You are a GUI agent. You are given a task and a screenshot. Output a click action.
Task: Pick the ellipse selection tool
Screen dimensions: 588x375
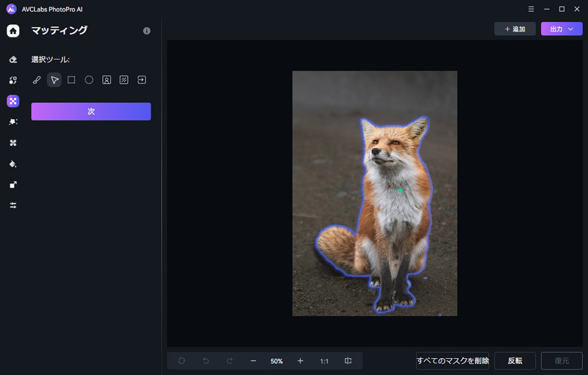[x=89, y=79]
